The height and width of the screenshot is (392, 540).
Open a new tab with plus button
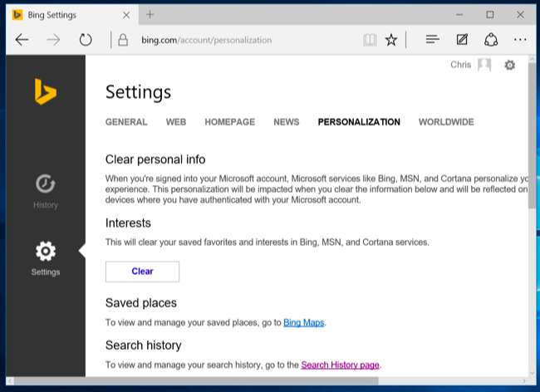click(150, 14)
